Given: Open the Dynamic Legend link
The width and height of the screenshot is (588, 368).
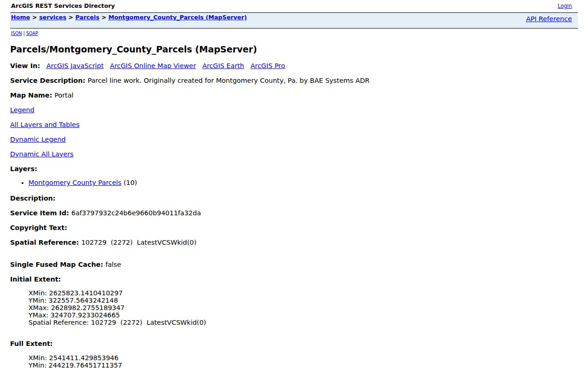Looking at the screenshot, I should pos(38,139).
